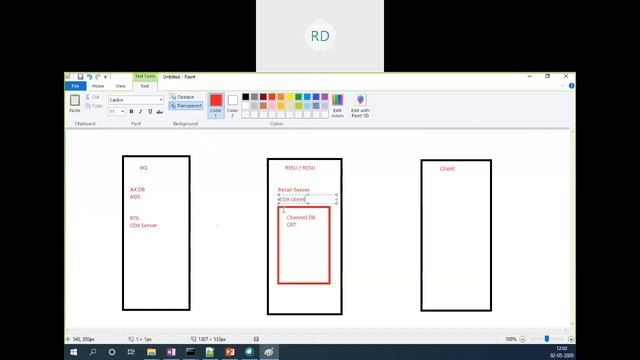Click the Cut command
This screenshot has width=640, height=360.
coord(93,97)
